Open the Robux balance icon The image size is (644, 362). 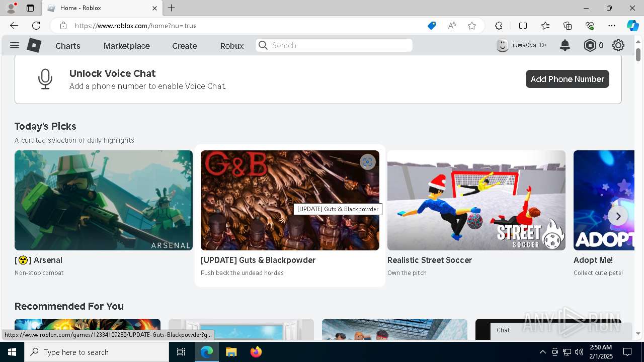pos(590,45)
